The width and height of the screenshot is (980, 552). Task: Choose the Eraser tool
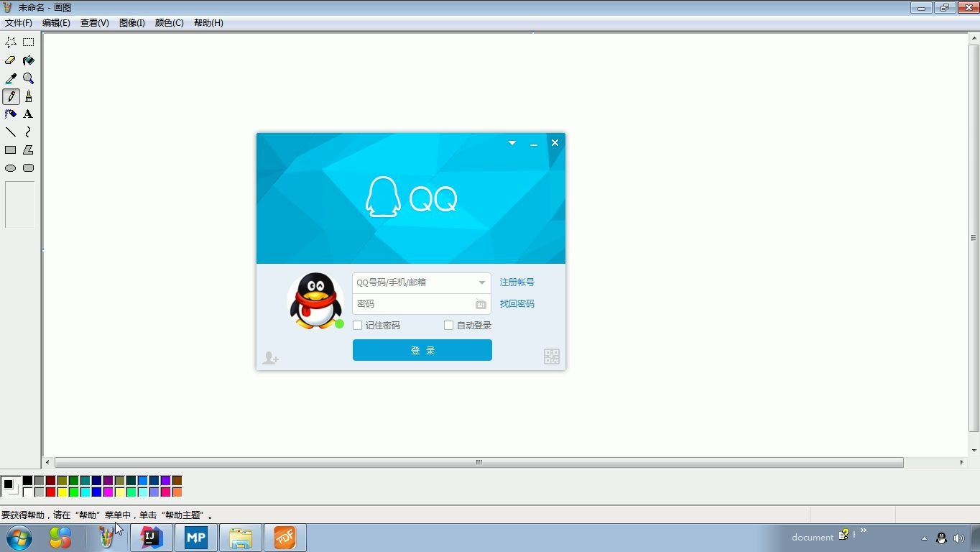(11, 60)
